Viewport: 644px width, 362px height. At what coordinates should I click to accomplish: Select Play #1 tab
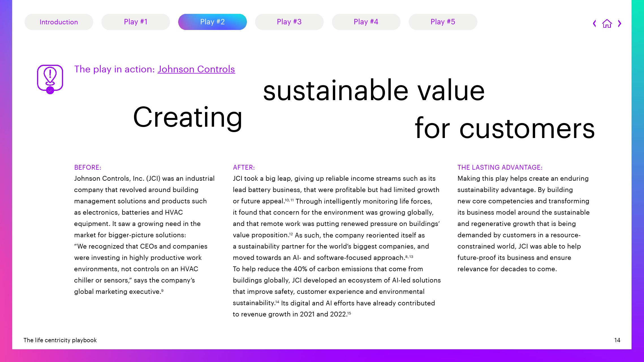[x=135, y=22]
